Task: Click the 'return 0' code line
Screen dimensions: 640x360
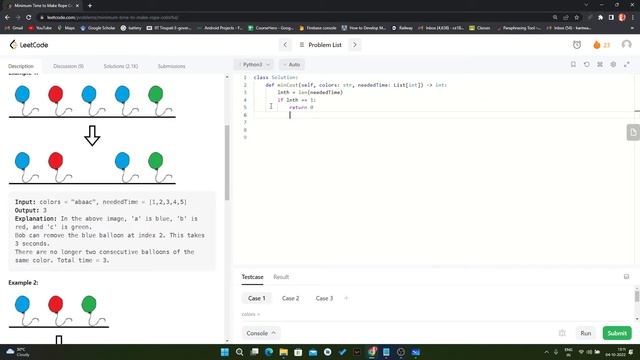Action: click(x=301, y=107)
